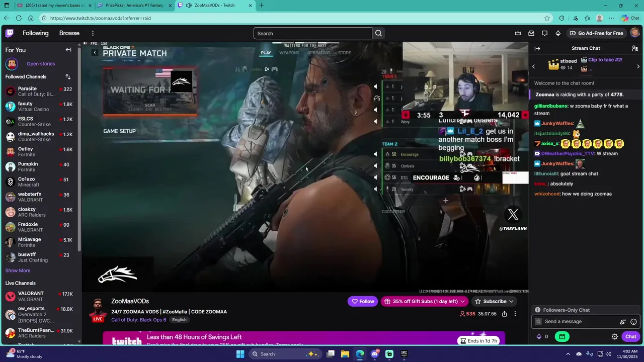
Task: Open ow_esports live channel
Action: point(39,314)
